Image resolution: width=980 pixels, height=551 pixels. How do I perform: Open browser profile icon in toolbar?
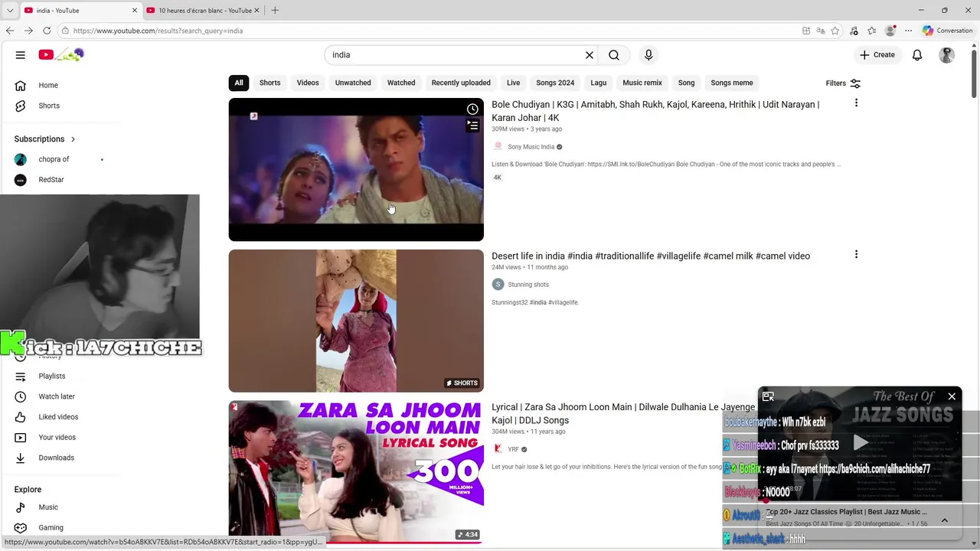890,31
